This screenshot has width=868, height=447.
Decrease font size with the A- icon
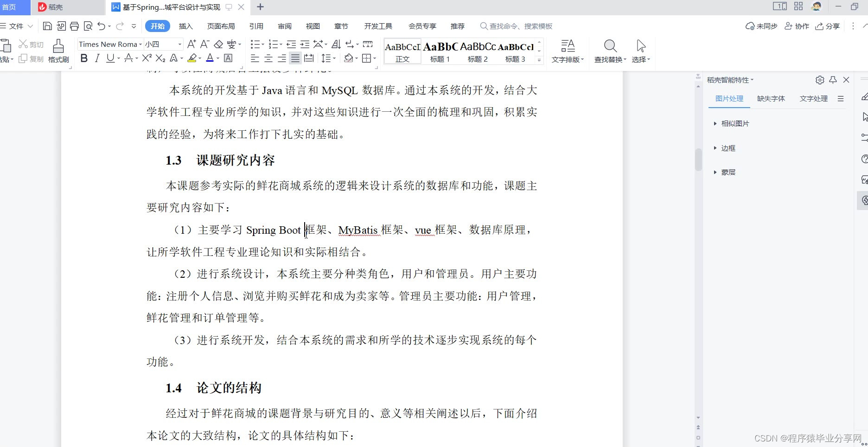[x=205, y=44]
